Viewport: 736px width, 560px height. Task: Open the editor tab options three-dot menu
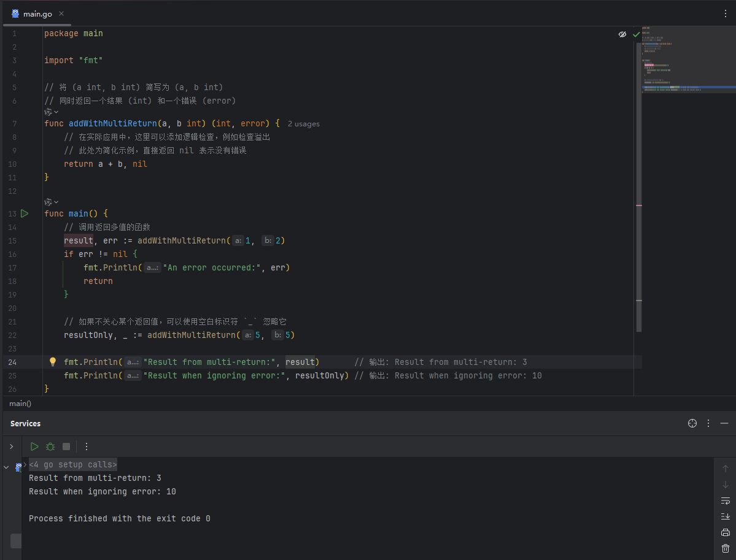pos(725,13)
